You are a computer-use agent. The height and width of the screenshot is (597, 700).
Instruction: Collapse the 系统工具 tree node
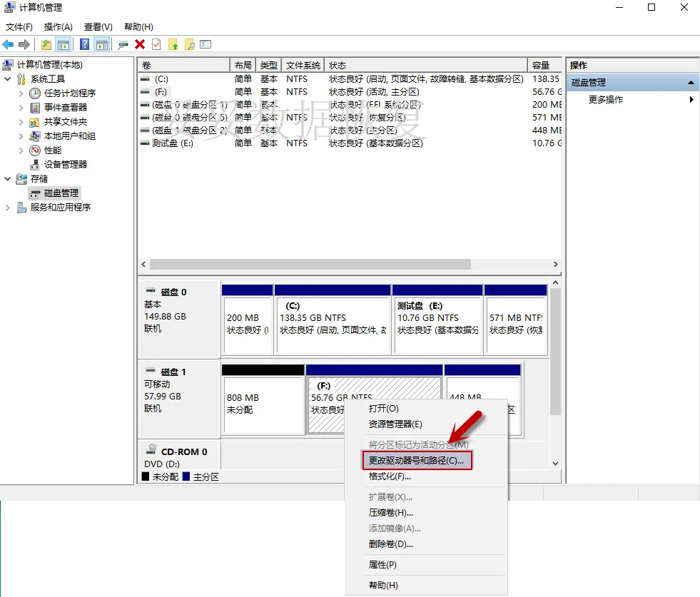tap(8, 79)
